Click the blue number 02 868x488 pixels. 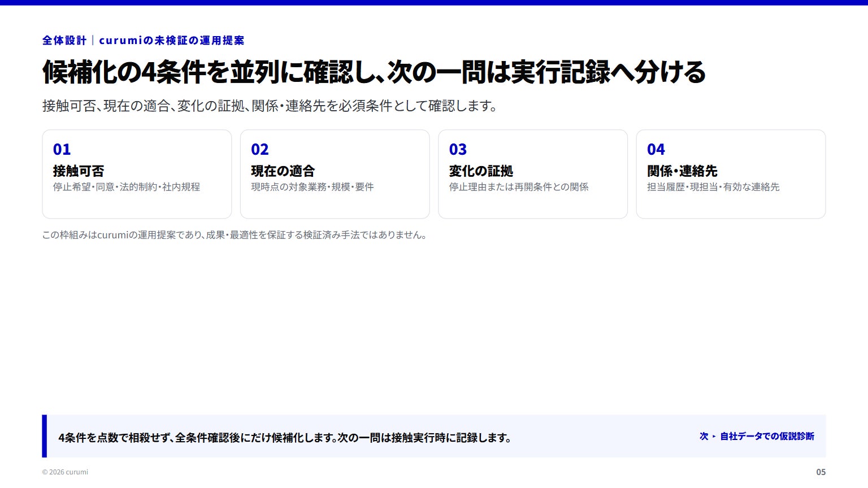pyautogui.click(x=260, y=150)
